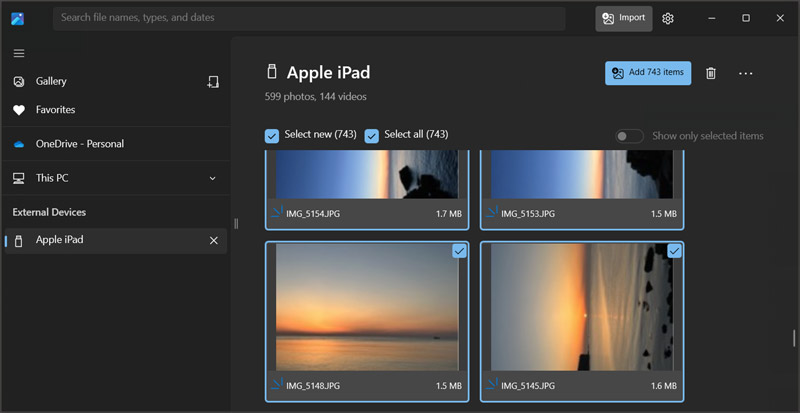Minimize the Photos window
This screenshot has width=800, height=413.
[712, 18]
